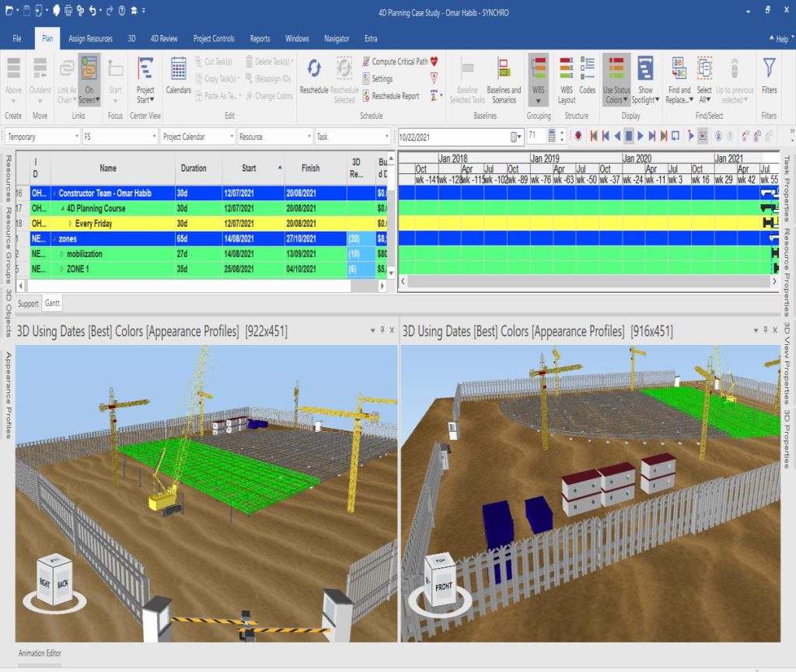796x672 pixels.
Task: Toggle On Screen links display
Action: coord(89,79)
